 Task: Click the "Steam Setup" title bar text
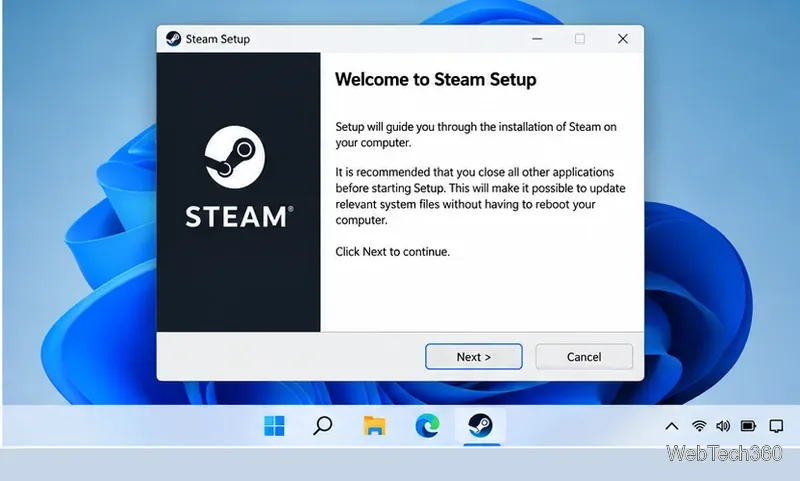point(218,39)
